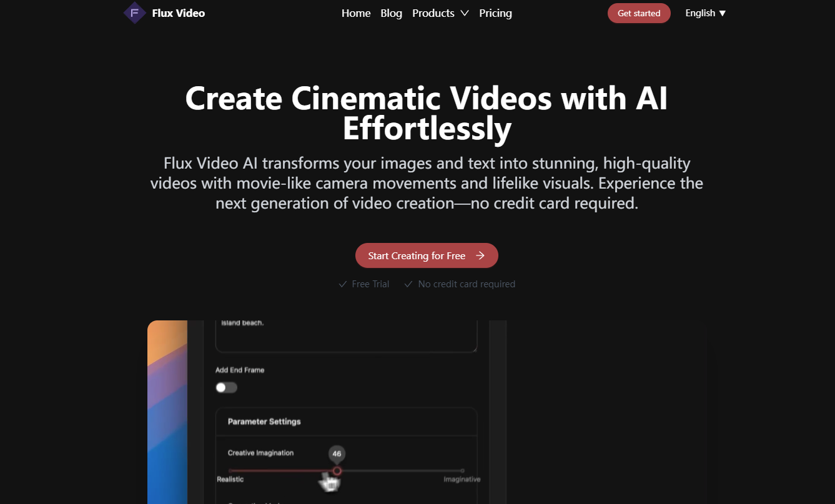Screen dimensions: 835x504
Task: Click the English language triangle icon
Action: pyautogui.click(x=723, y=13)
